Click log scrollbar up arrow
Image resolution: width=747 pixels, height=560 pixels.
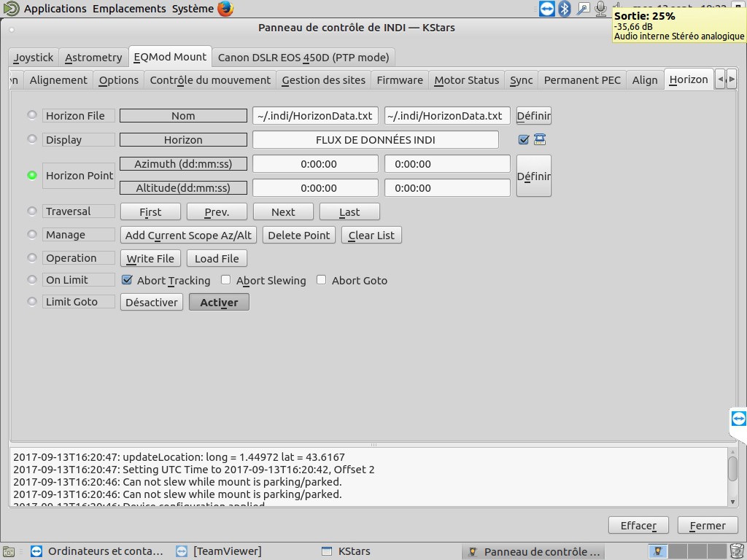tap(732, 452)
